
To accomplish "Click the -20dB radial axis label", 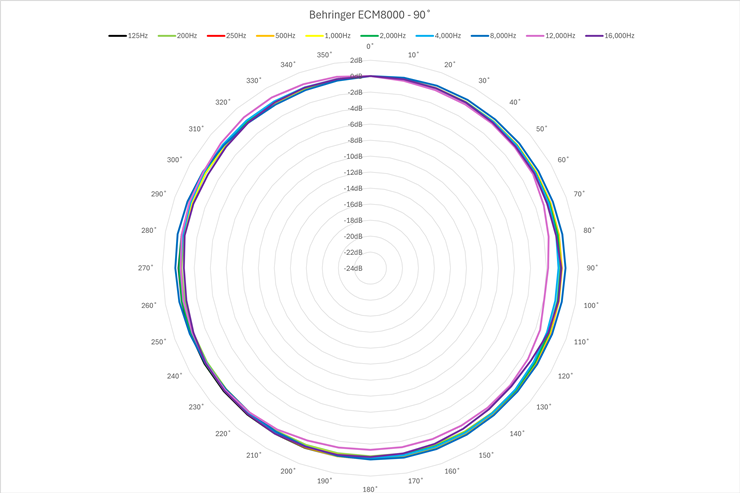I will point(353,236).
